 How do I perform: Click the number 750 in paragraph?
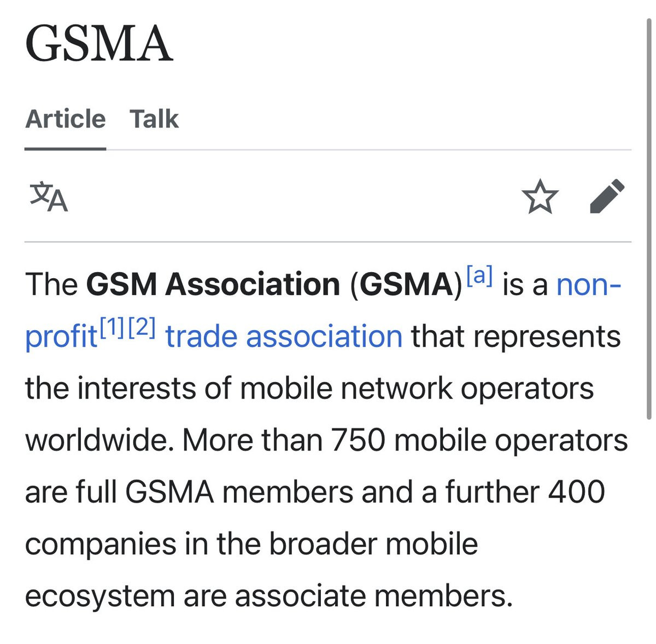click(358, 440)
